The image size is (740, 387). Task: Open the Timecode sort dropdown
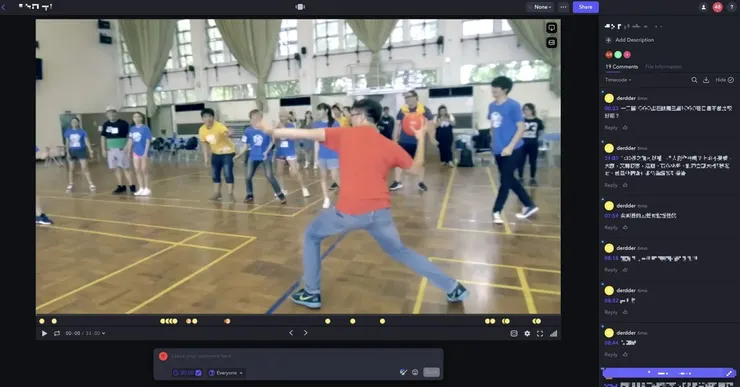618,80
